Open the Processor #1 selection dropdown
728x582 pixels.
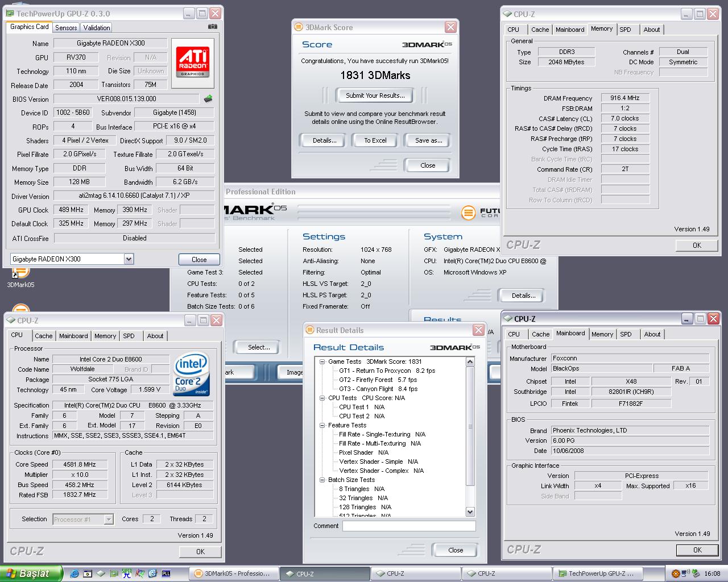[x=108, y=519]
